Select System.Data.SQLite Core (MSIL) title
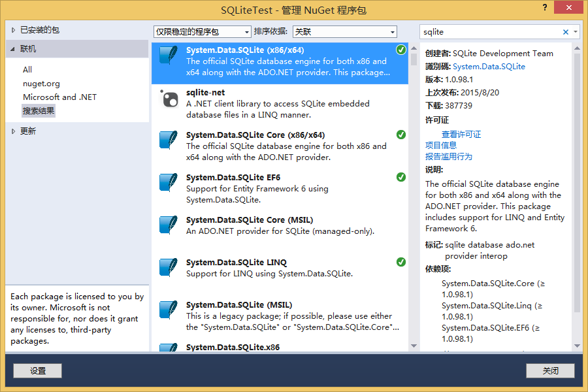The height and width of the screenshot is (392, 588). pyautogui.click(x=250, y=220)
